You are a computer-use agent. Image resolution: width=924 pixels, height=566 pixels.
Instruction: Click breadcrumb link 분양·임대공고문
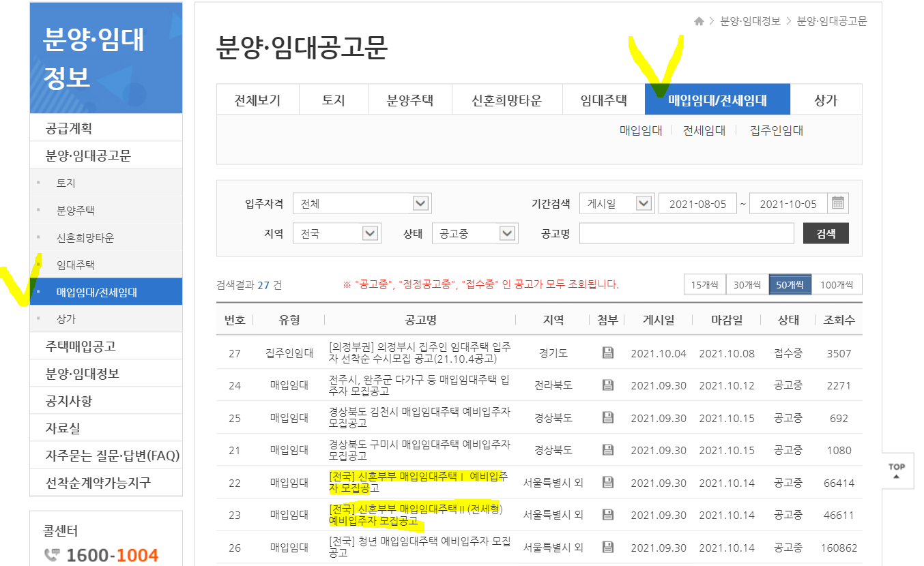point(832,21)
